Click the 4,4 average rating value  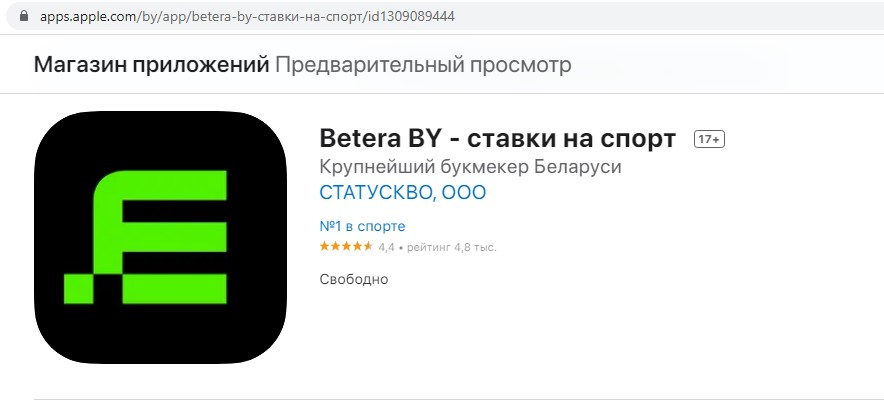click(x=386, y=247)
